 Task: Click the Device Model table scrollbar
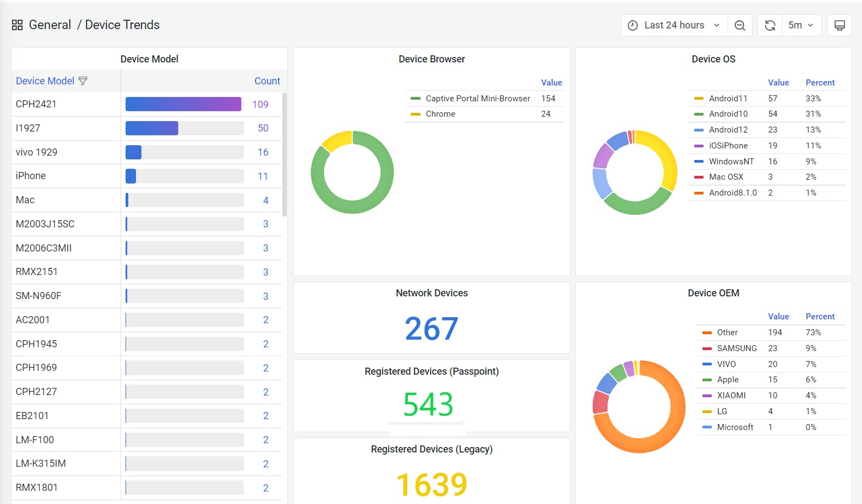pyautogui.click(x=285, y=154)
